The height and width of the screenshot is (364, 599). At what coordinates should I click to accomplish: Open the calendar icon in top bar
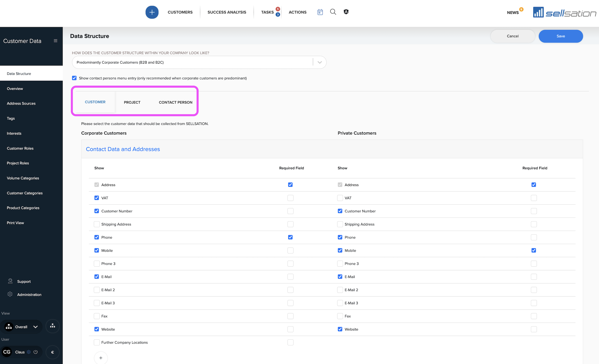click(x=320, y=12)
